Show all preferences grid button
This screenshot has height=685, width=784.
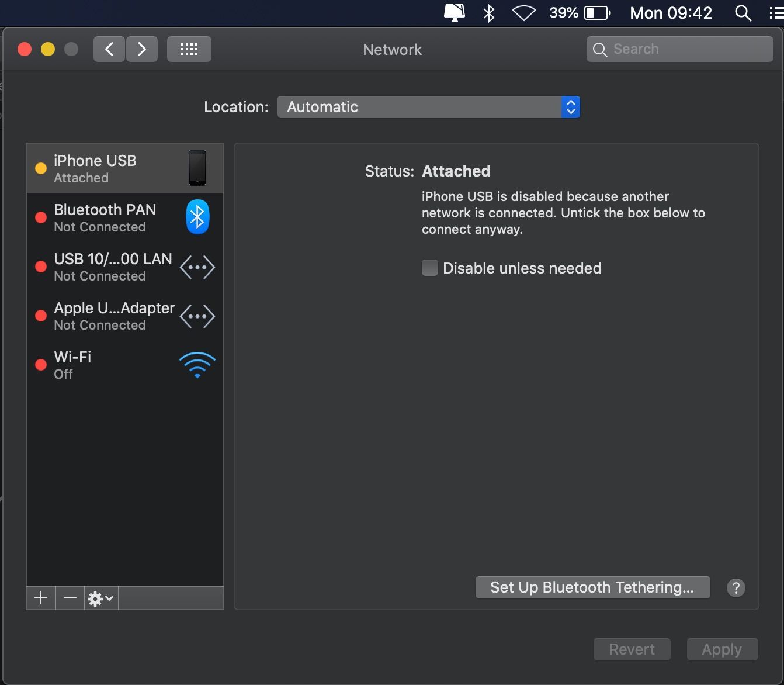tap(189, 49)
